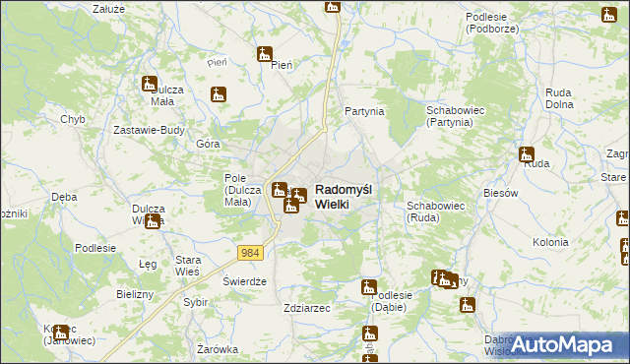630x364 pixels.
Task: Click the Schabowiec (Ruda) label
Action: pos(435,212)
